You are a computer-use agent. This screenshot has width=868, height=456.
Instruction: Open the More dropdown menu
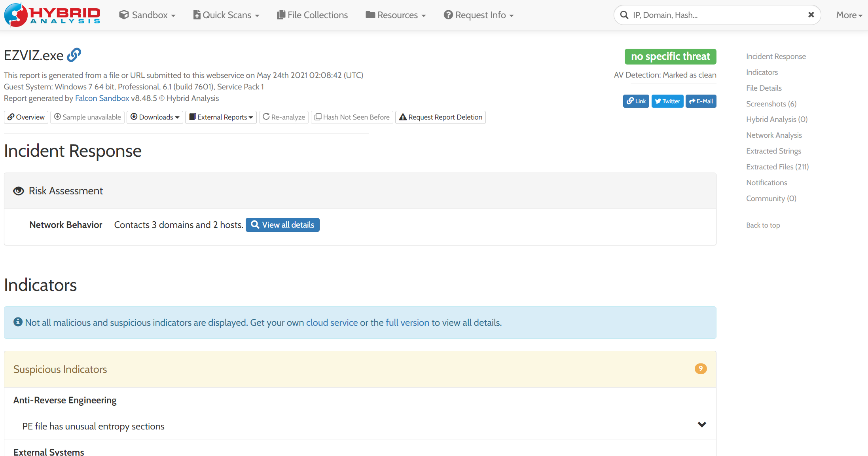849,15
